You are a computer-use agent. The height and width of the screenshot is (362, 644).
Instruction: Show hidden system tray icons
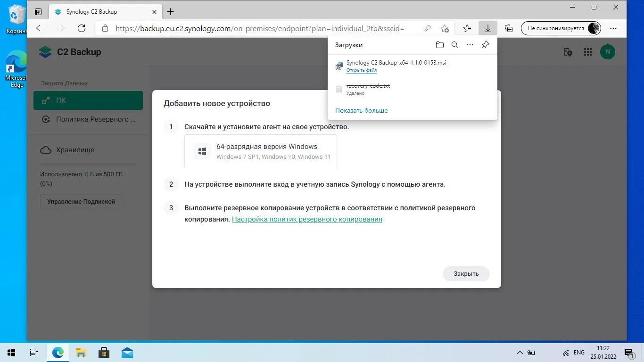click(520, 353)
